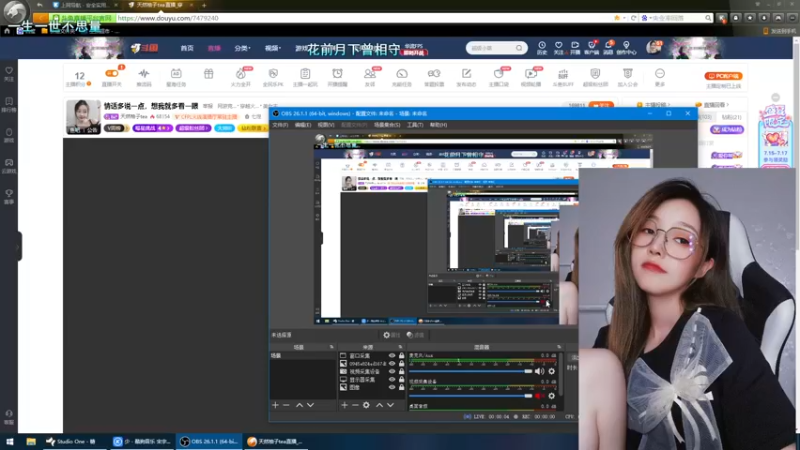Toggle the lock on the last image source
This screenshot has height=450, width=800.
pyautogui.click(x=402, y=387)
